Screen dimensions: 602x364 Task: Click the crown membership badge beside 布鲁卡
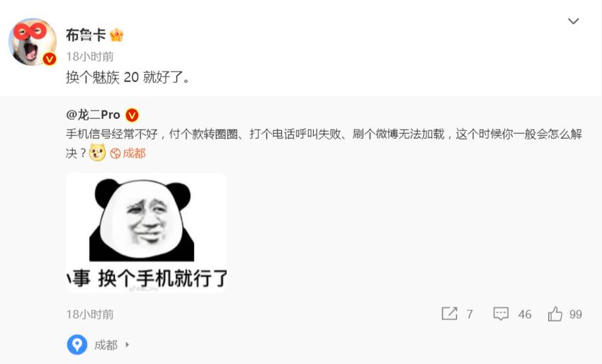(116, 35)
